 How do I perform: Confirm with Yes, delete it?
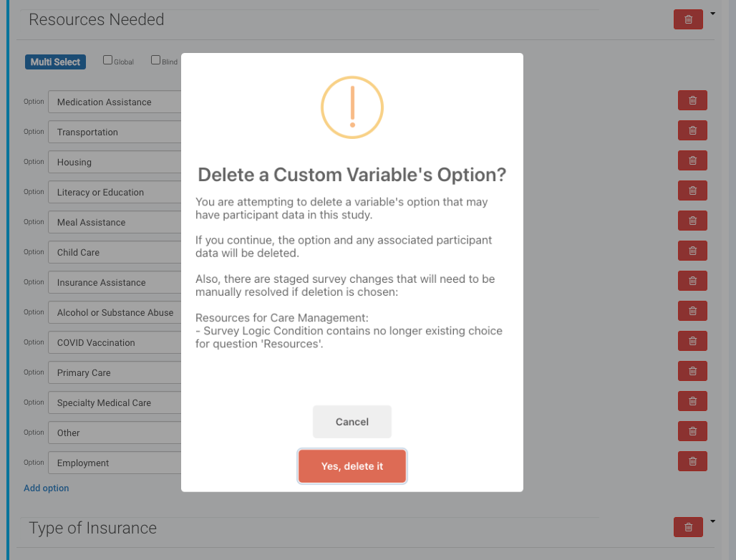[x=352, y=466]
